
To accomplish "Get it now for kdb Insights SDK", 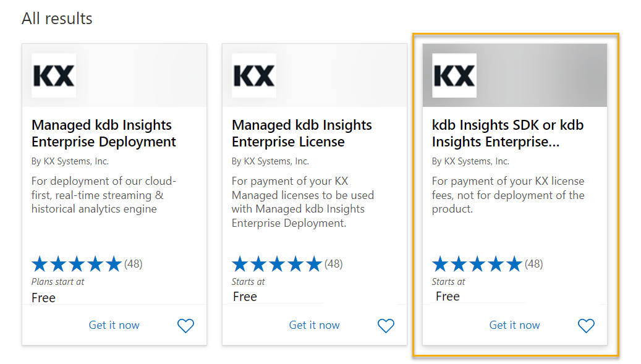I will 515,325.
